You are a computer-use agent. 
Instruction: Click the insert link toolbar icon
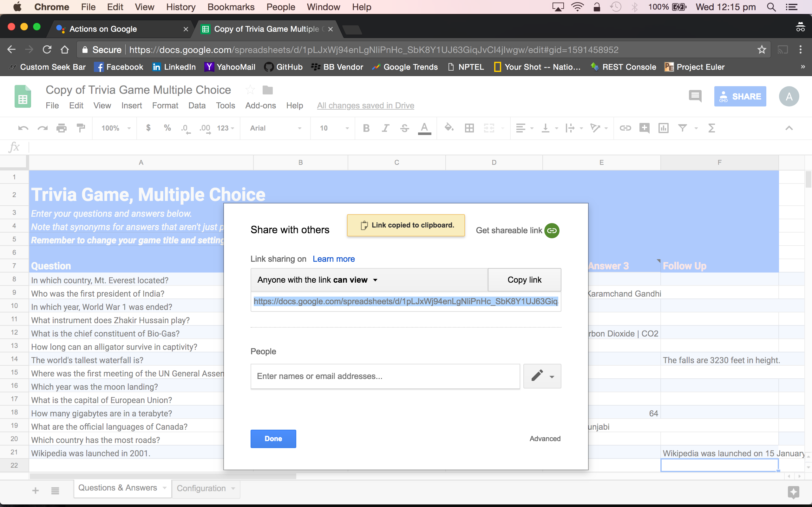[625, 128]
